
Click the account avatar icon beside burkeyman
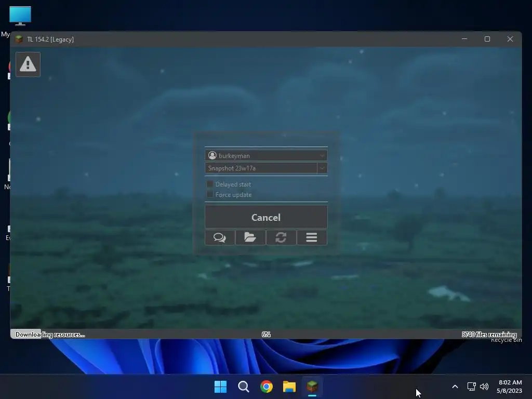click(212, 155)
